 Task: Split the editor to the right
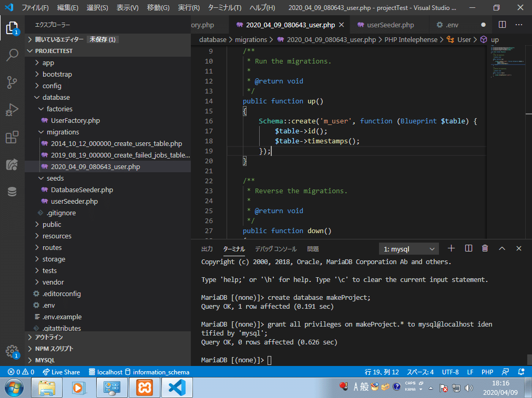[x=502, y=25]
